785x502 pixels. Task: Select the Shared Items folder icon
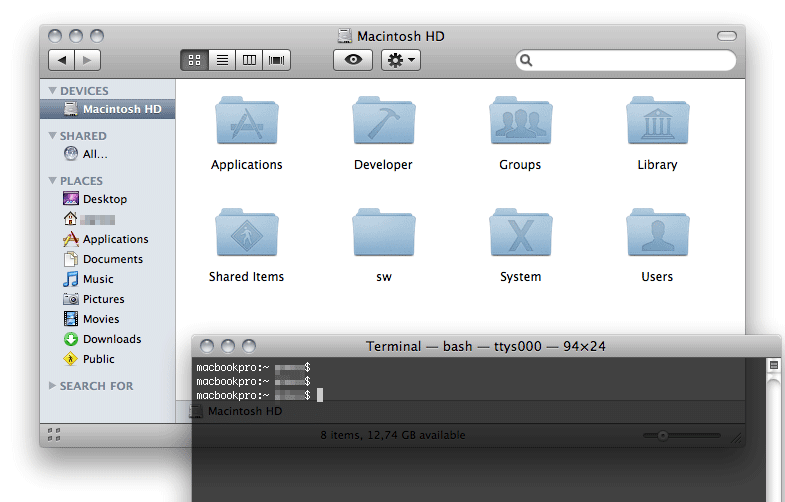[247, 232]
